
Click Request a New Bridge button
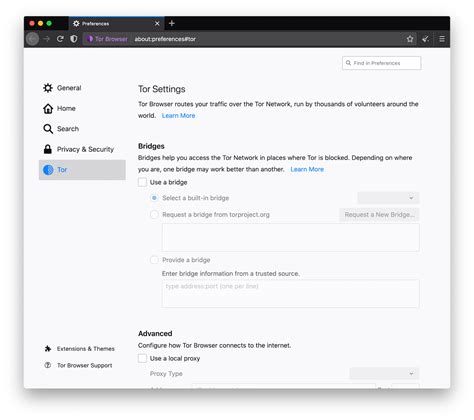pos(379,215)
